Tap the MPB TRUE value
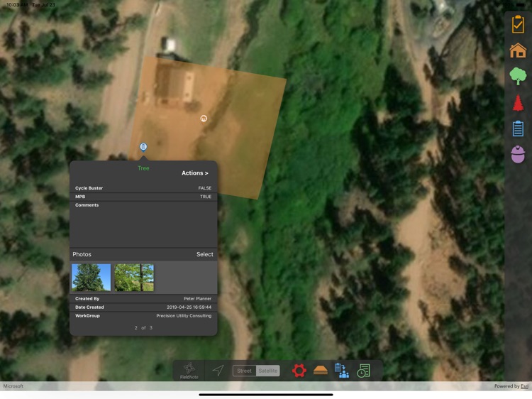The image size is (532, 399). [206, 197]
